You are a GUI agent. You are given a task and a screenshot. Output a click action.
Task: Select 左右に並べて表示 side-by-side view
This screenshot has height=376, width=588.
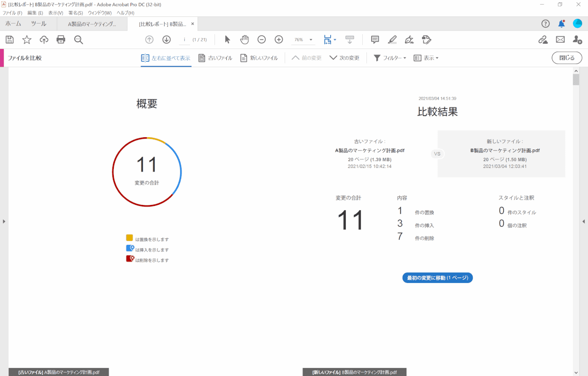coord(166,58)
